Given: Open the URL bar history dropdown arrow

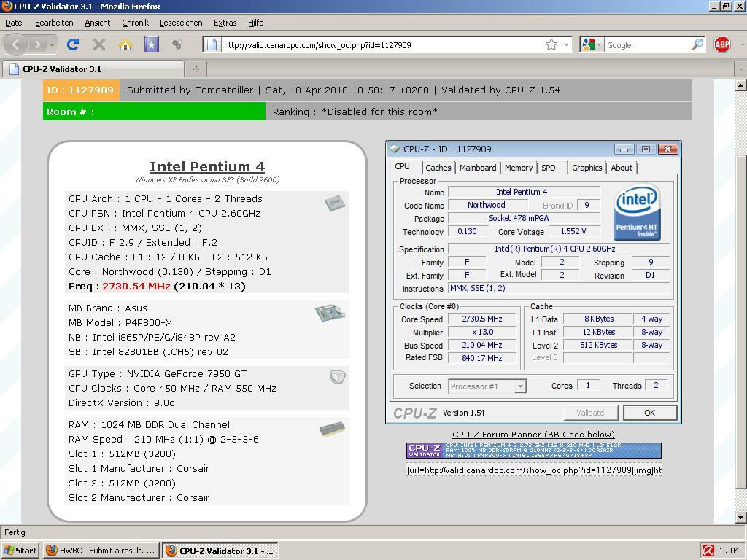Looking at the screenshot, I should pos(566,44).
